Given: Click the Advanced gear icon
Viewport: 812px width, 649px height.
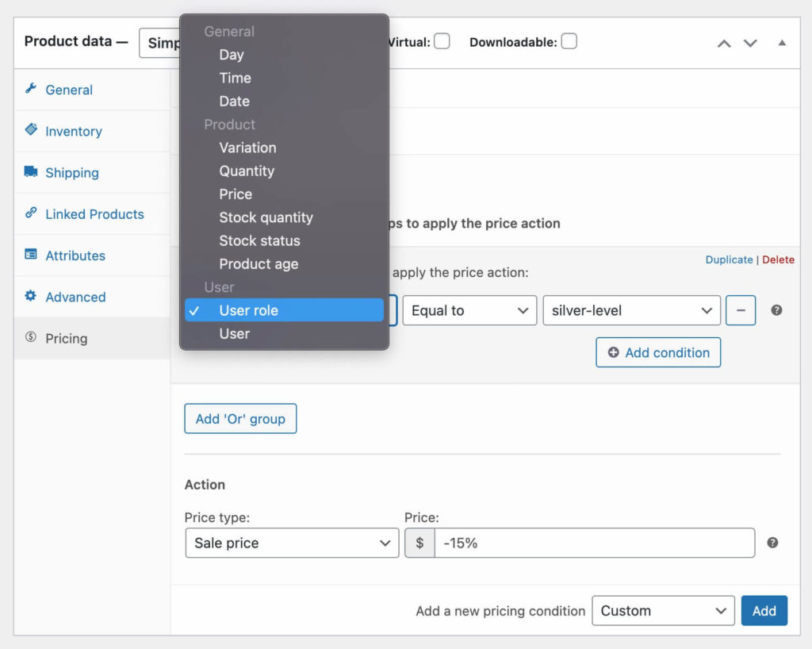Looking at the screenshot, I should click(31, 296).
